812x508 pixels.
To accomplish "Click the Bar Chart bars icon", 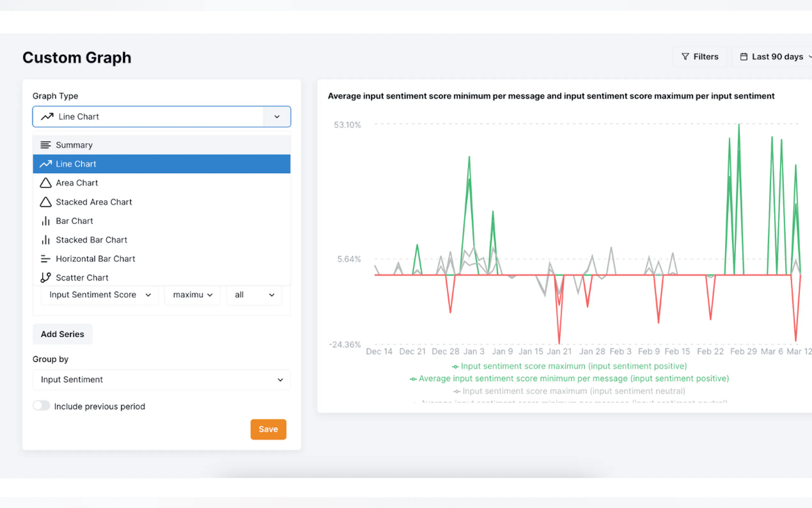I will click(x=45, y=221).
